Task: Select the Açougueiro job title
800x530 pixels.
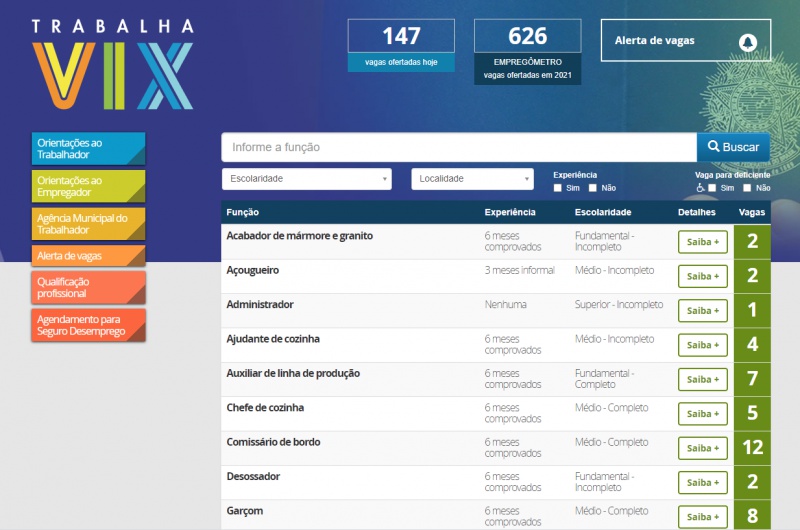Action: click(253, 270)
